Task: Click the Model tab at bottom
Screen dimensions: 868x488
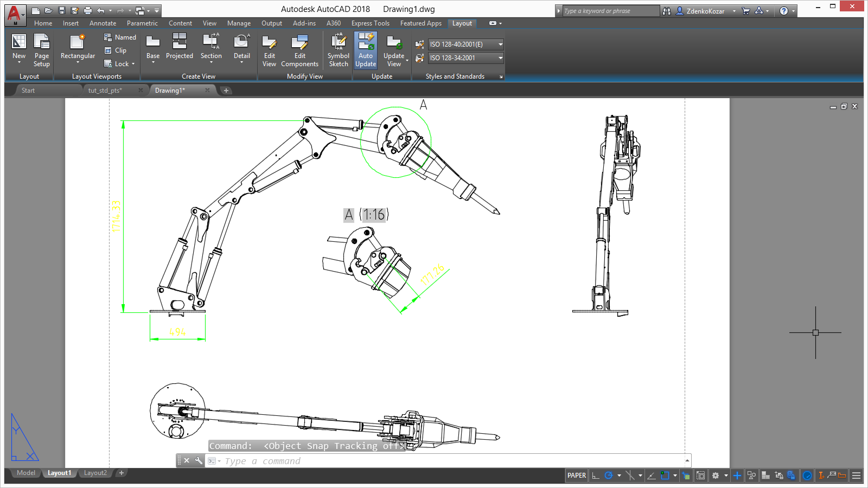Action: 26,473
